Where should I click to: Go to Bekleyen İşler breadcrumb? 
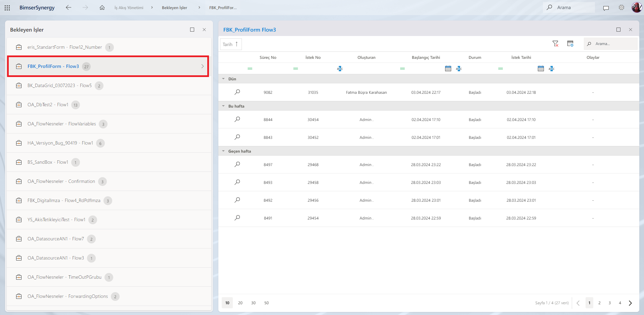[174, 8]
